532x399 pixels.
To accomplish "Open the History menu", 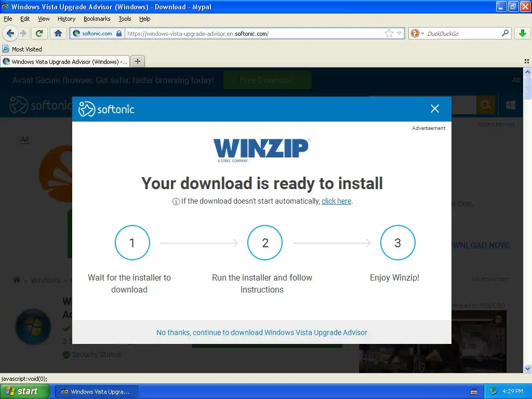I will (66, 19).
